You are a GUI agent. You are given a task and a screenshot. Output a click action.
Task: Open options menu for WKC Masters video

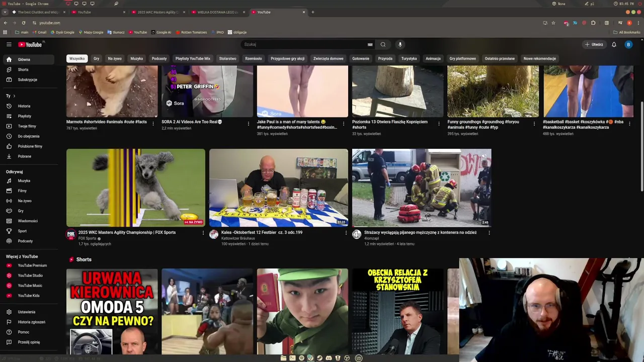[203, 233]
